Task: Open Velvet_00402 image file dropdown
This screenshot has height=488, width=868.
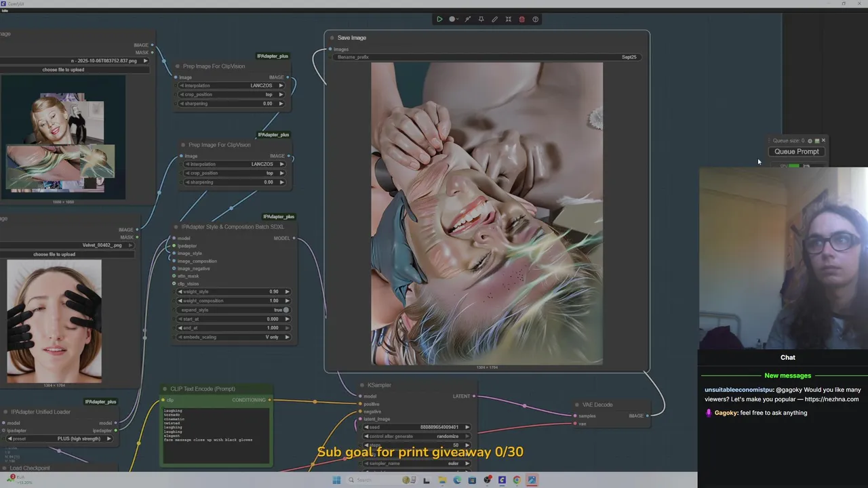Action: click(66, 245)
